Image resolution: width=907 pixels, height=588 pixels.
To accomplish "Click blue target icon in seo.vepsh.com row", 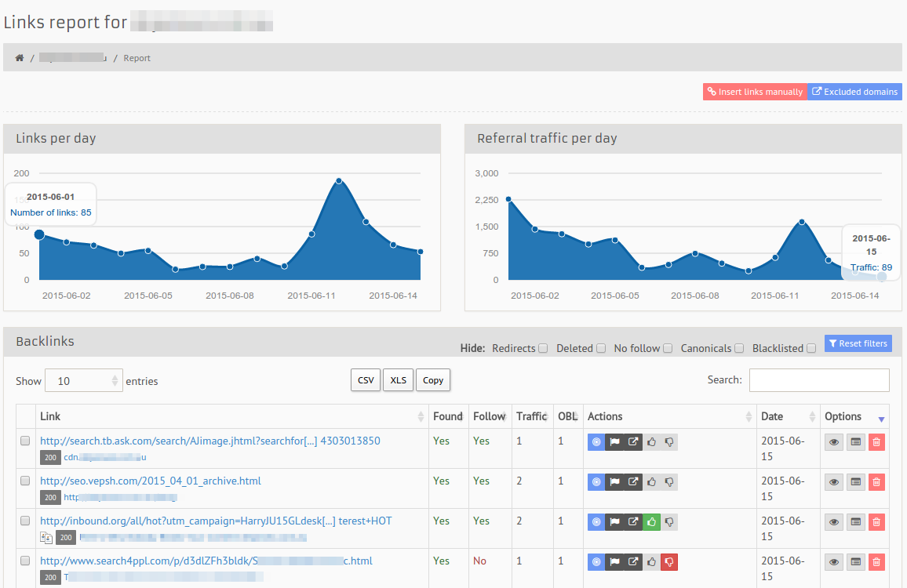I will point(596,481).
